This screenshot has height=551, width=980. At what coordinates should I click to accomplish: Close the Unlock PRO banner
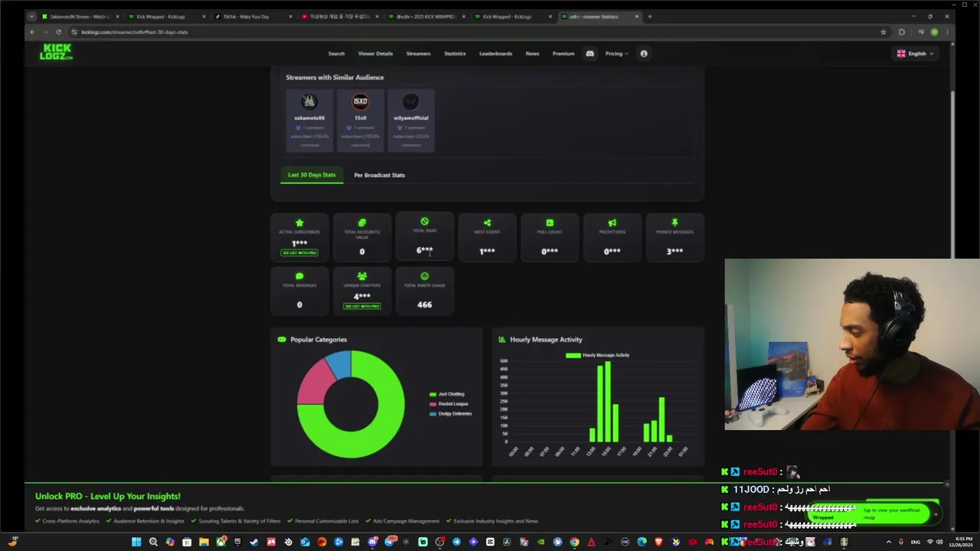[947, 484]
